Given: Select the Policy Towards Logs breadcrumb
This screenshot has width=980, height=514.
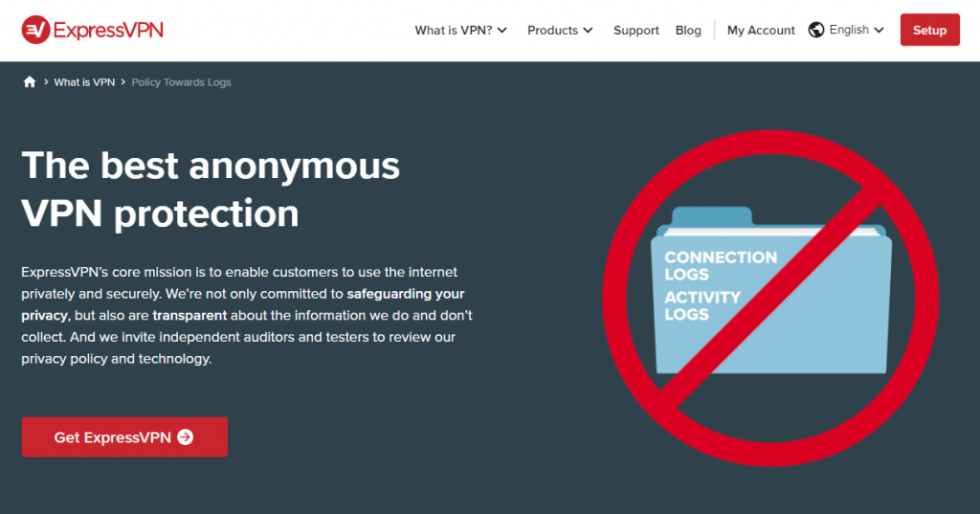Looking at the screenshot, I should click(181, 82).
